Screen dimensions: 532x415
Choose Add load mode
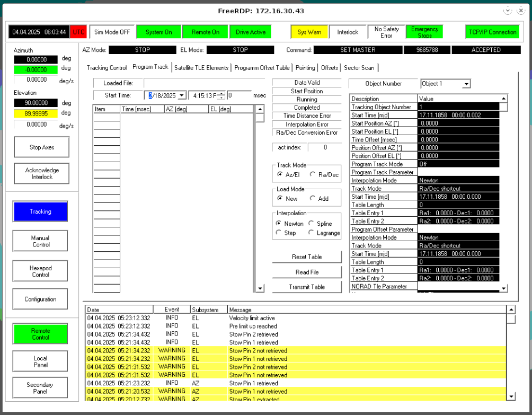[x=313, y=198]
